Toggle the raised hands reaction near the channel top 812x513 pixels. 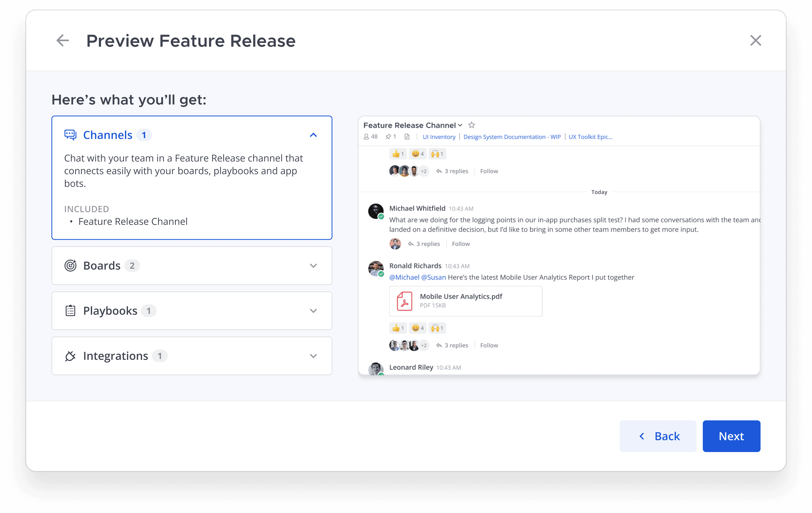(437, 154)
